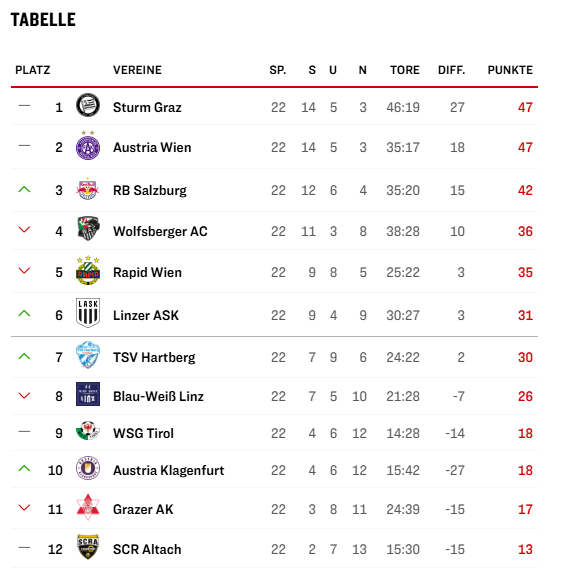Sort table by the PUNKTE column header
The height and width of the screenshot is (568, 574).
point(510,70)
